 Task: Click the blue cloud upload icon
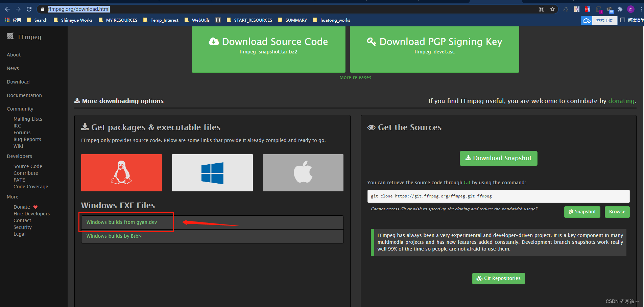pyautogui.click(x=587, y=21)
